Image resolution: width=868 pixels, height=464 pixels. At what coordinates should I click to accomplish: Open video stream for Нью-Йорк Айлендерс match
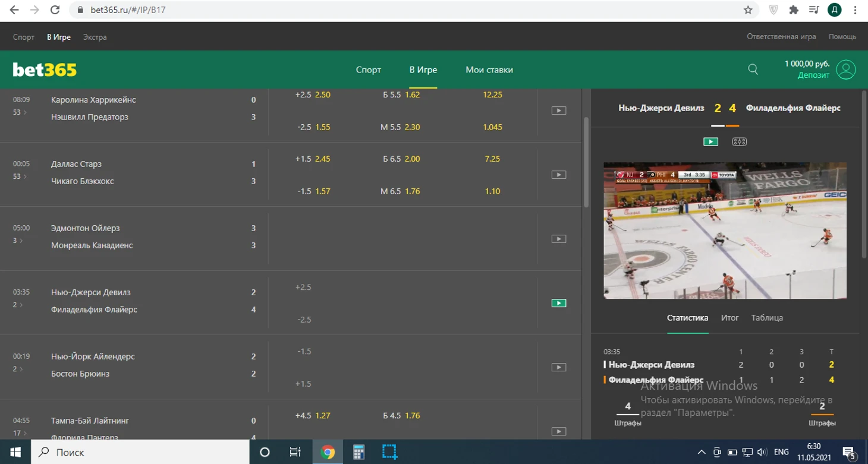point(559,367)
